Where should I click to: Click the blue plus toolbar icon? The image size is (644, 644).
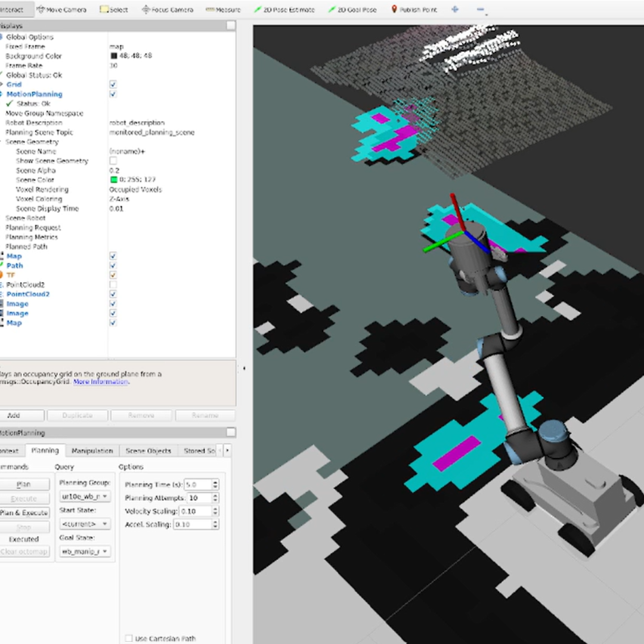tap(455, 10)
